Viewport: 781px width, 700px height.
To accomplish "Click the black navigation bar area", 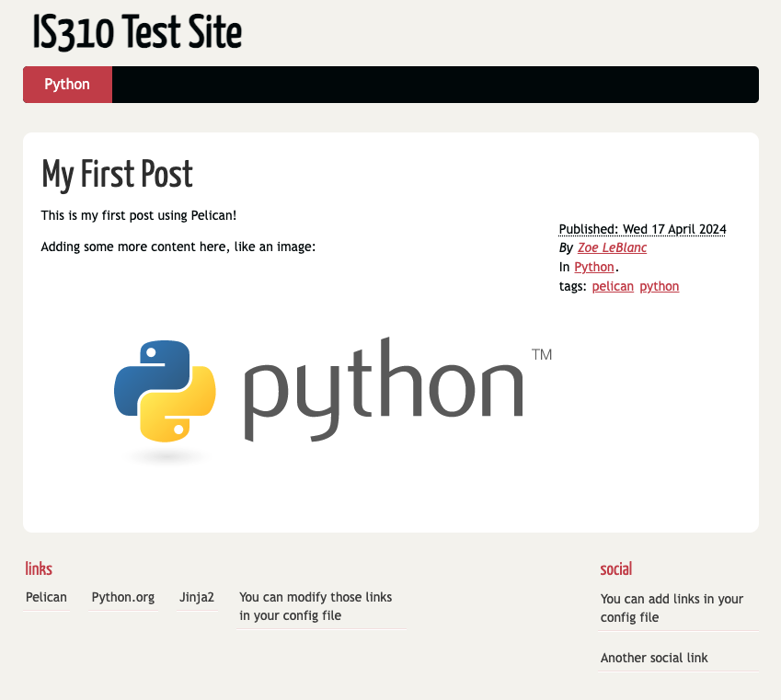I will point(435,85).
